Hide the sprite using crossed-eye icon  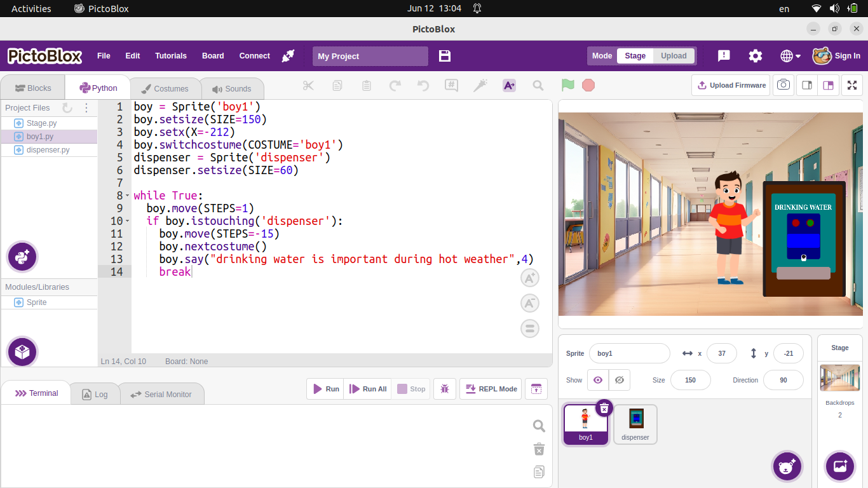pos(620,380)
